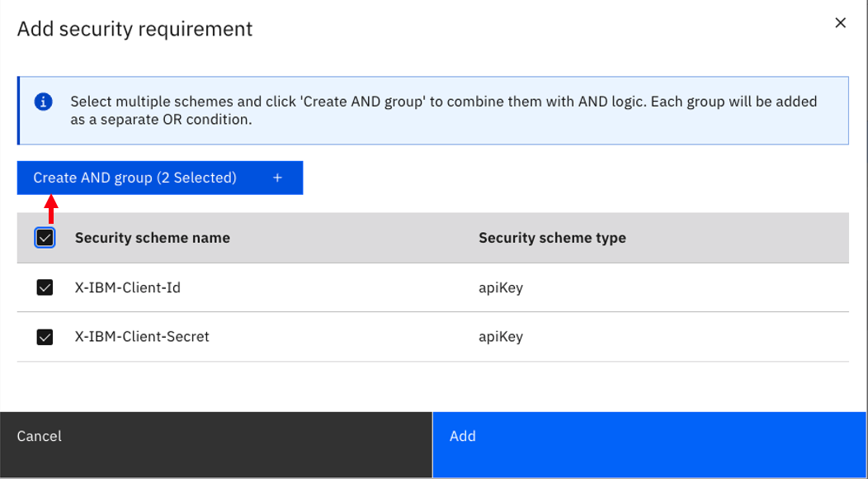Click the Add security requirement dialog title

coord(135,29)
